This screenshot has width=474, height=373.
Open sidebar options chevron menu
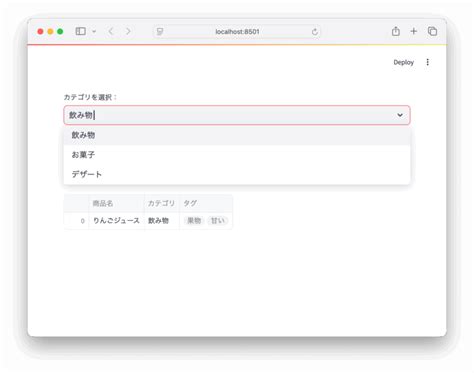click(94, 32)
